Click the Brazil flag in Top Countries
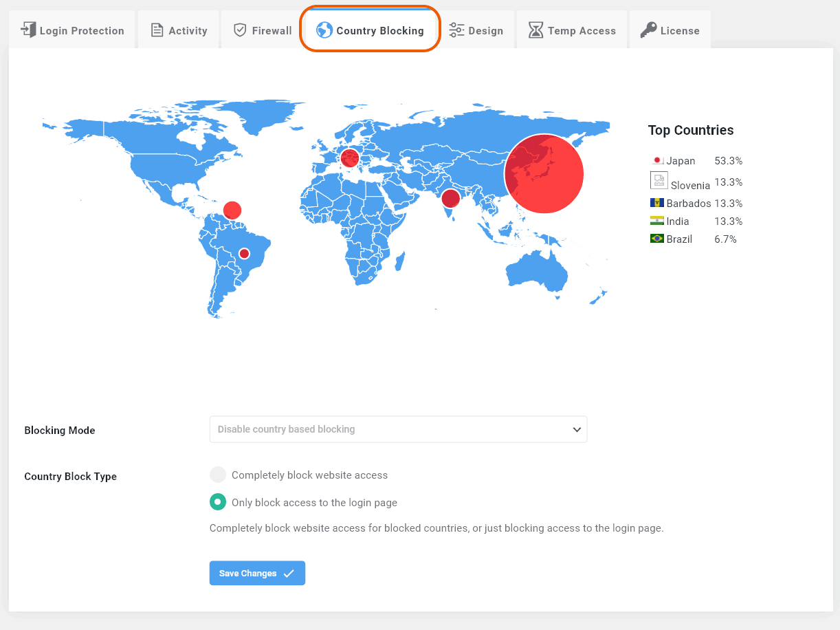Screen dimensions: 840x630 [x=657, y=239]
